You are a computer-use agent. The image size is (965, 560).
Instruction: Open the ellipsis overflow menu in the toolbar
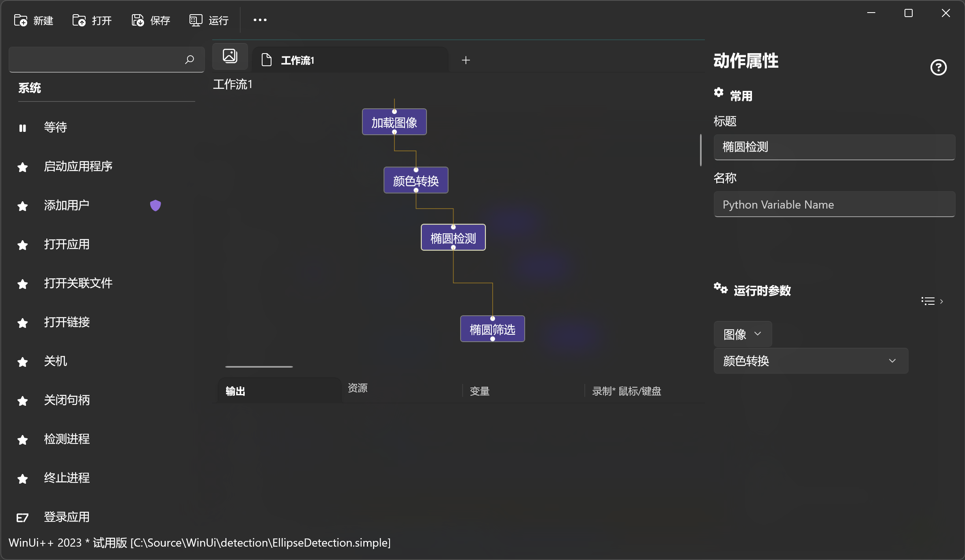click(x=259, y=20)
